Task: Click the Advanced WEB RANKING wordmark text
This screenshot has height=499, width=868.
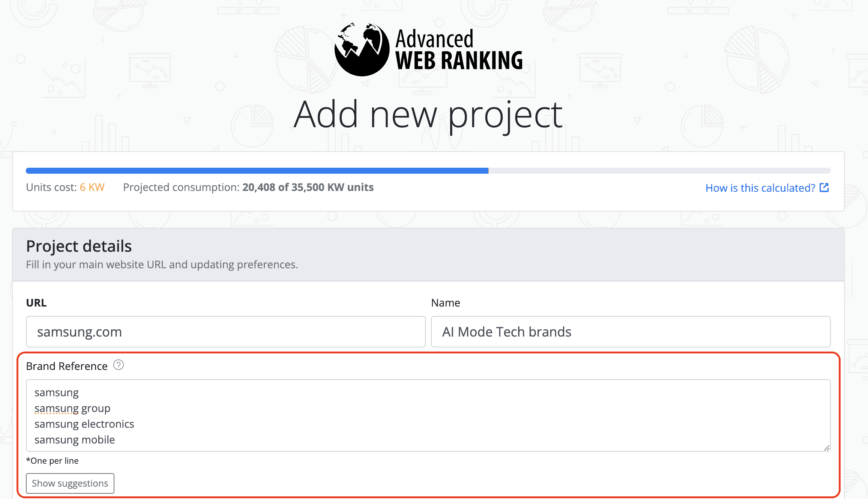Action: point(459,50)
